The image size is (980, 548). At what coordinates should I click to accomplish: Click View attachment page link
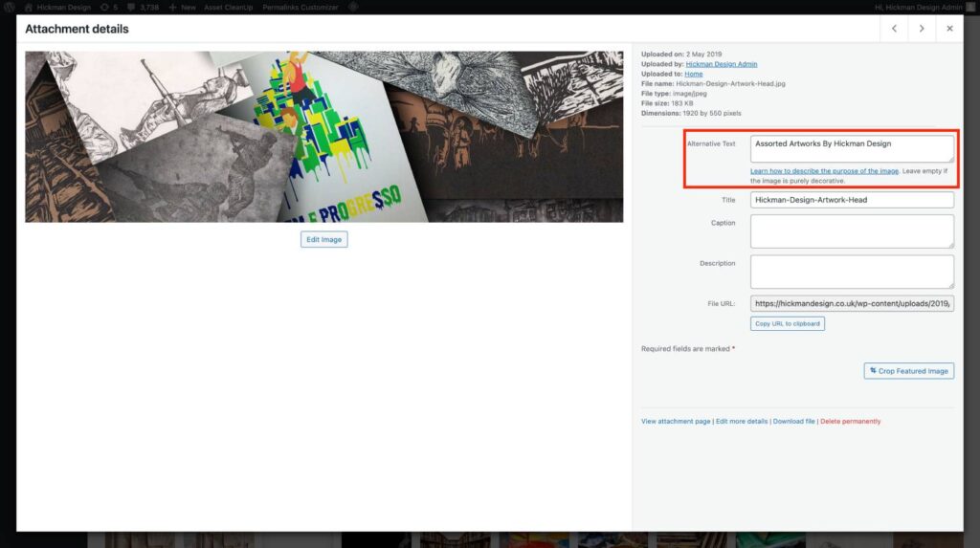(676, 421)
